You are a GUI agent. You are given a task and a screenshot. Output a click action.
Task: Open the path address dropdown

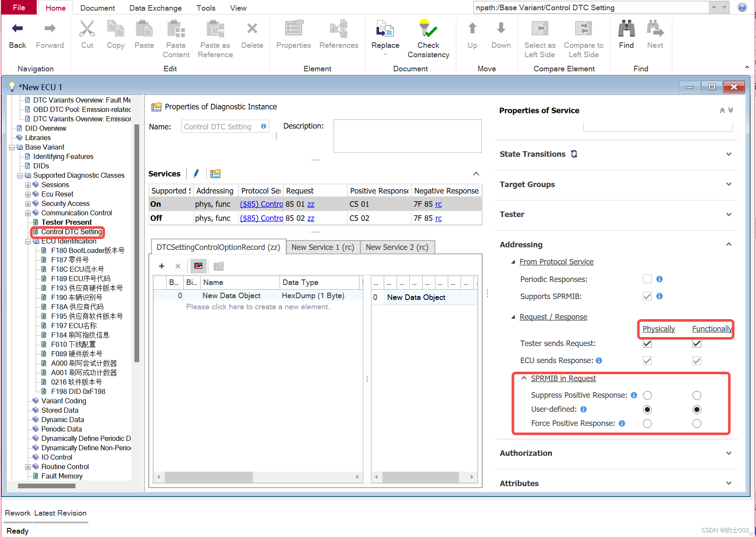tap(714, 7)
